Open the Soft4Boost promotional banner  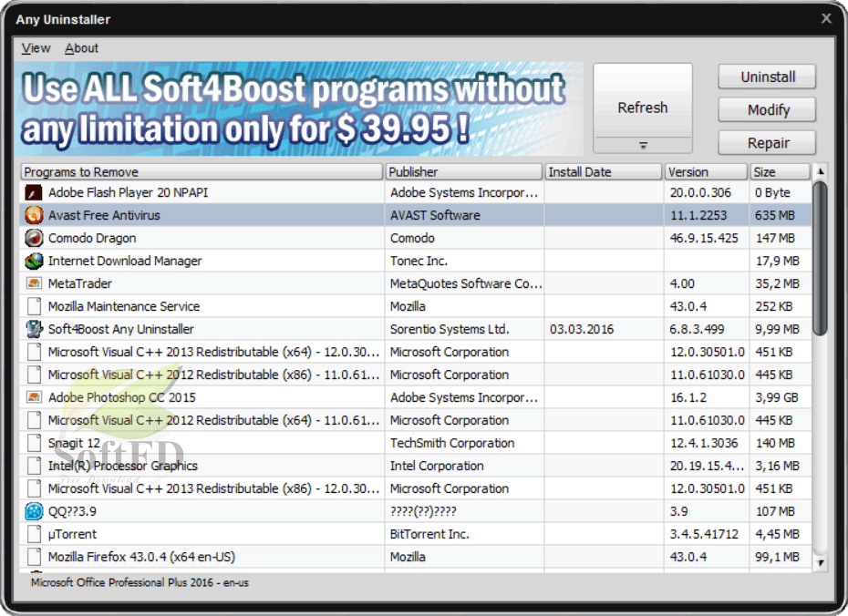click(299, 109)
